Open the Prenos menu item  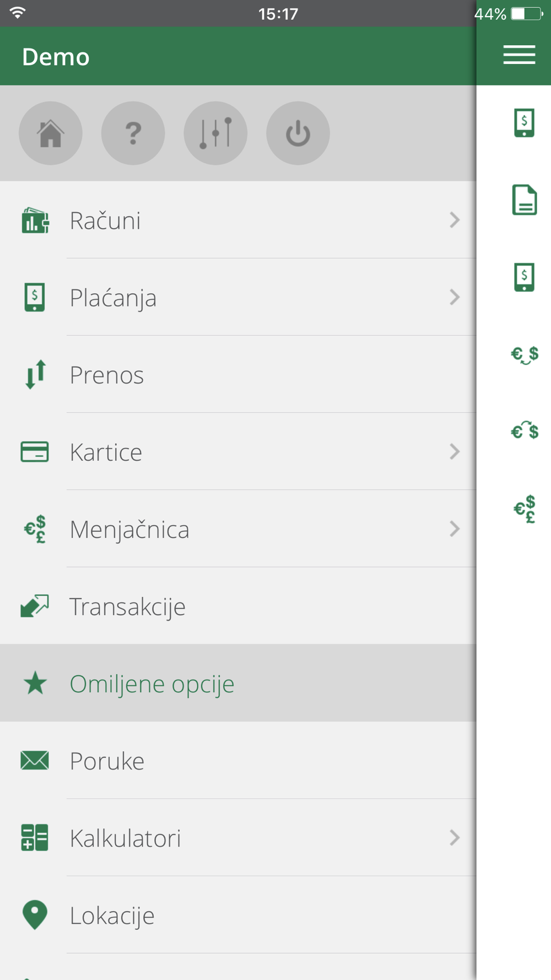tap(107, 375)
